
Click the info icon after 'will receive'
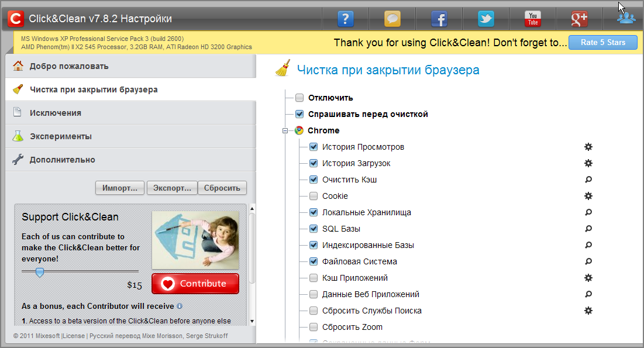pos(180,306)
